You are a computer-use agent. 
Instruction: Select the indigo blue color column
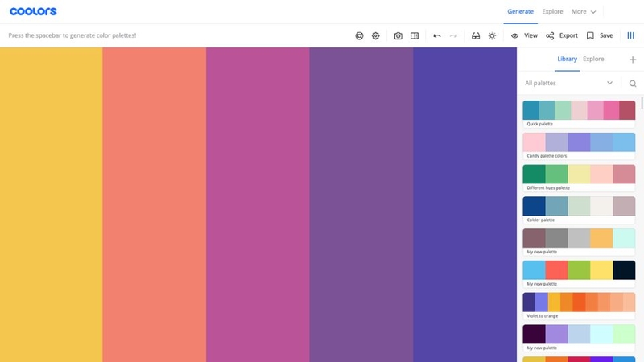[x=465, y=204]
